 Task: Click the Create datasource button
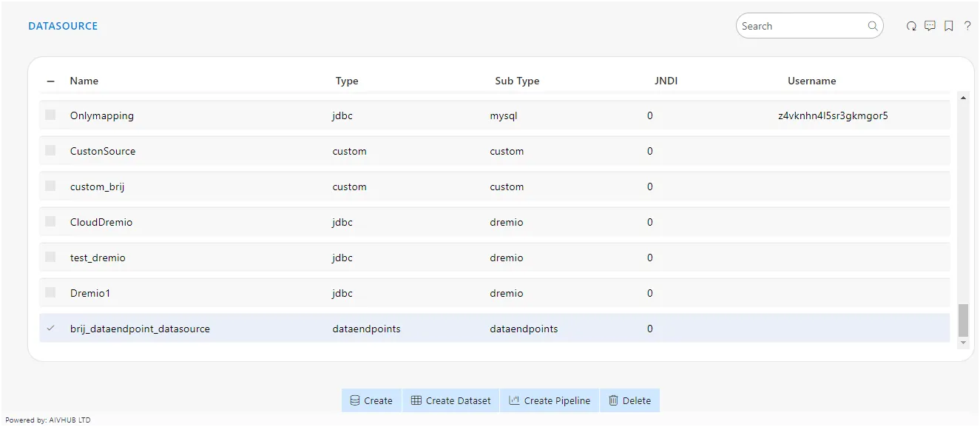[x=371, y=400]
